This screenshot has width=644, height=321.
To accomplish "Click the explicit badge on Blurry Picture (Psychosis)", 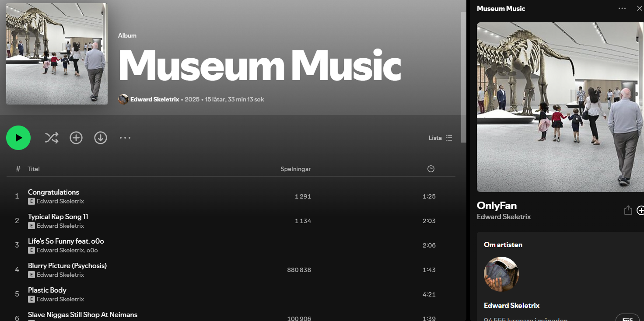I will click(x=31, y=275).
